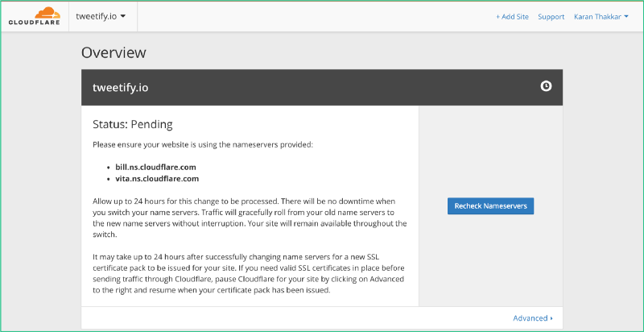Screen dimensions: 644x332
Task: Click the SSL certificate pack paragraph
Action: [x=249, y=273]
